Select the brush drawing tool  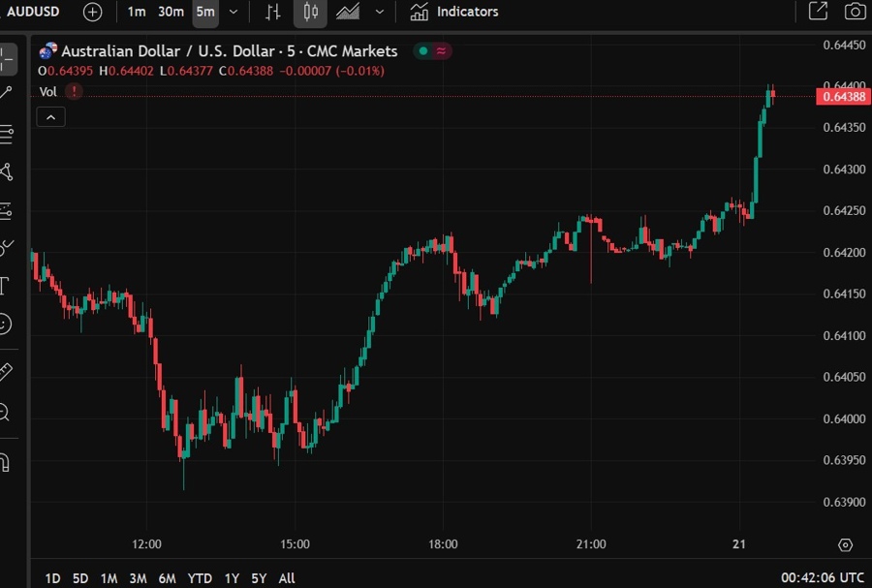click(x=6, y=248)
